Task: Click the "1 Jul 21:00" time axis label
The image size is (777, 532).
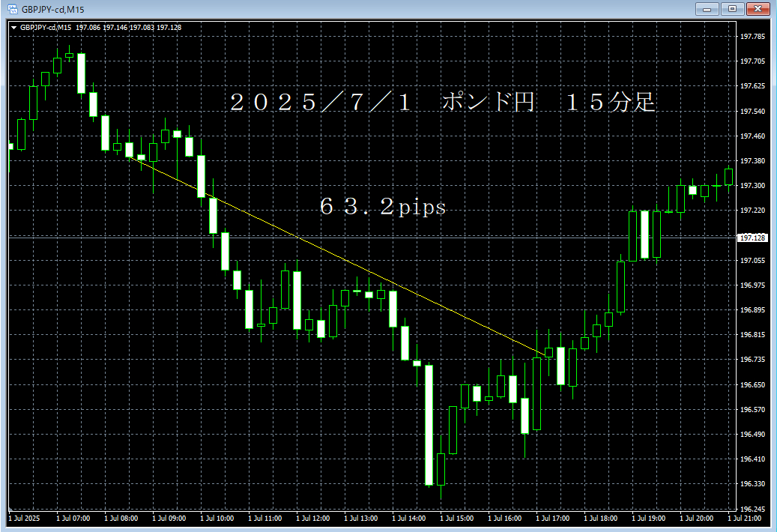Action: 745,518
